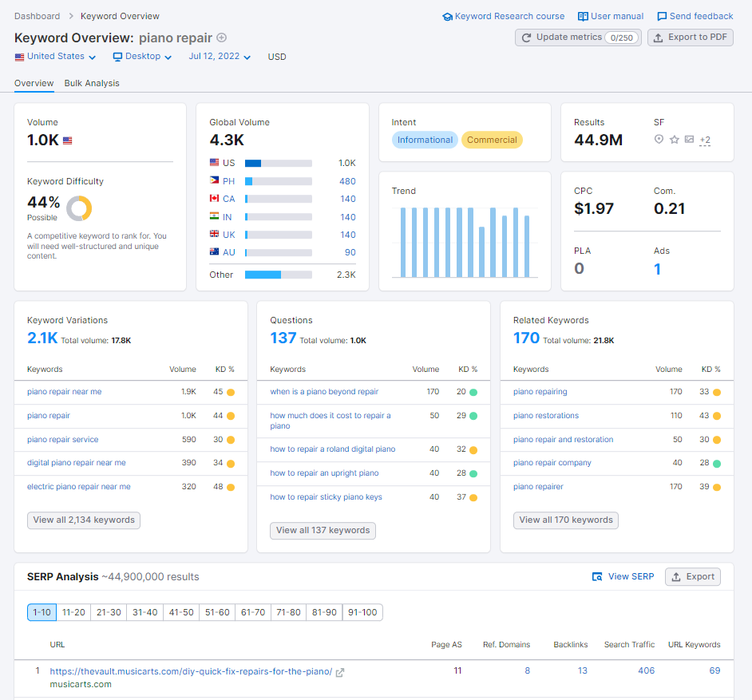
Task: Open 'how to repair a roland digital piano'
Action: click(x=332, y=449)
